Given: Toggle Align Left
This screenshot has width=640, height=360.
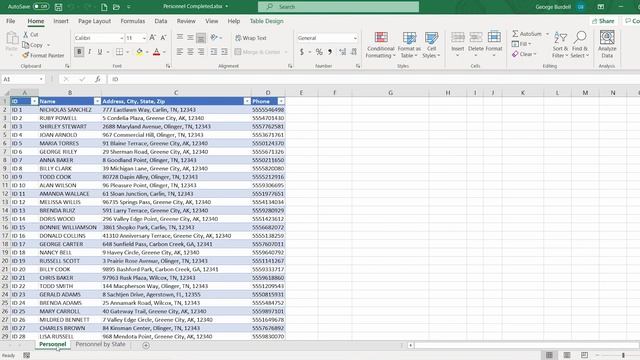Looking at the screenshot, I should (x=180, y=52).
